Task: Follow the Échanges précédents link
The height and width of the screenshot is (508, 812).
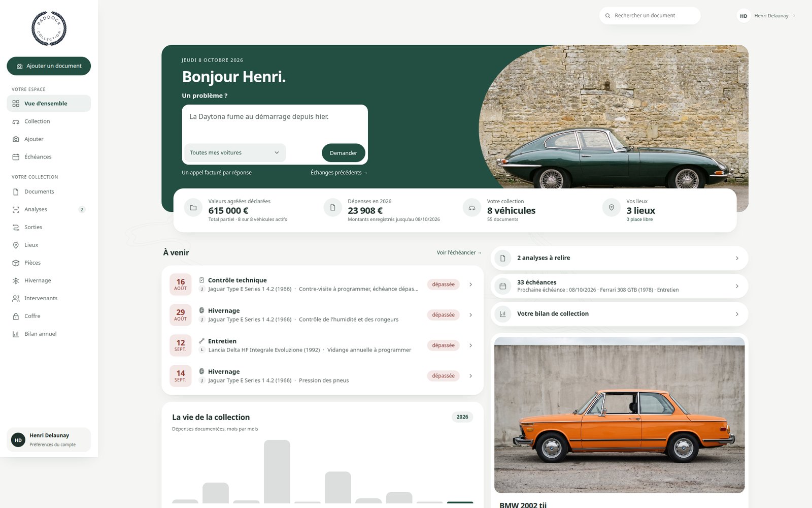Action: 339,173
